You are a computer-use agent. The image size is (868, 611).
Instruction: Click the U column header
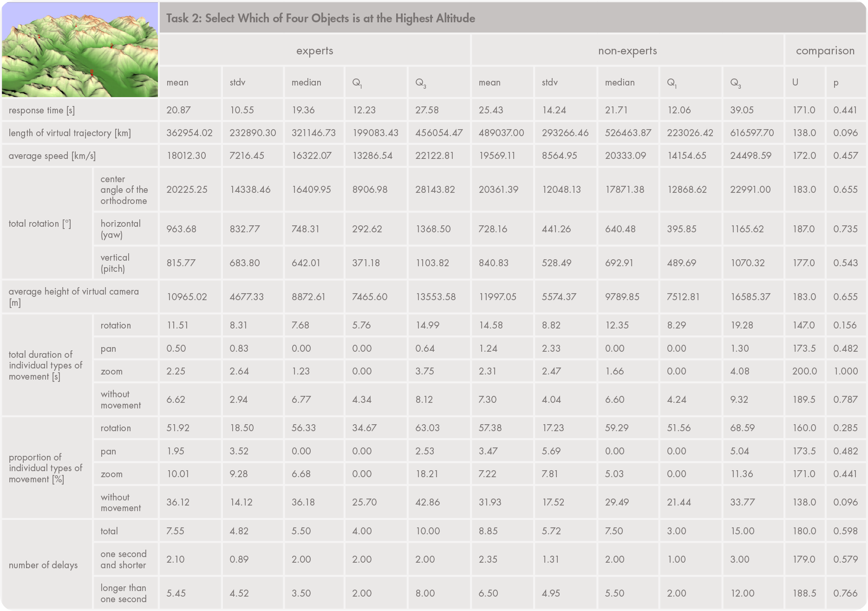(795, 82)
